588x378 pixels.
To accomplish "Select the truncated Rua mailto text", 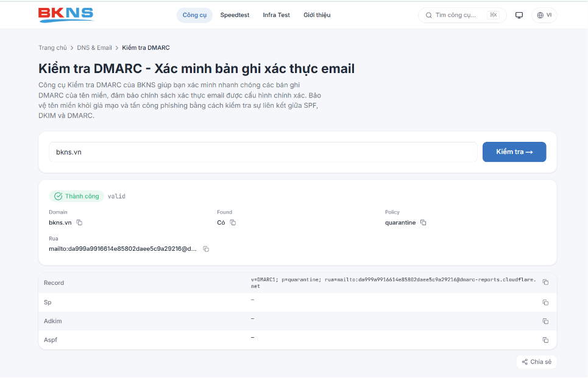I will coord(122,249).
